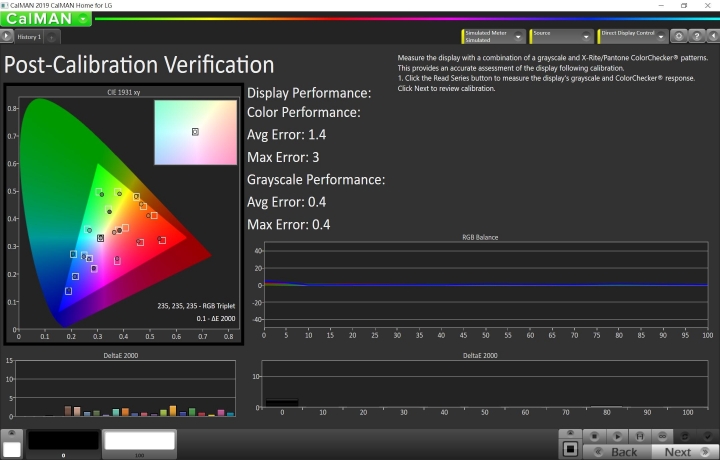The width and height of the screenshot is (720, 460).
Task: Close the CalMAN window
Action: [x=708, y=6]
